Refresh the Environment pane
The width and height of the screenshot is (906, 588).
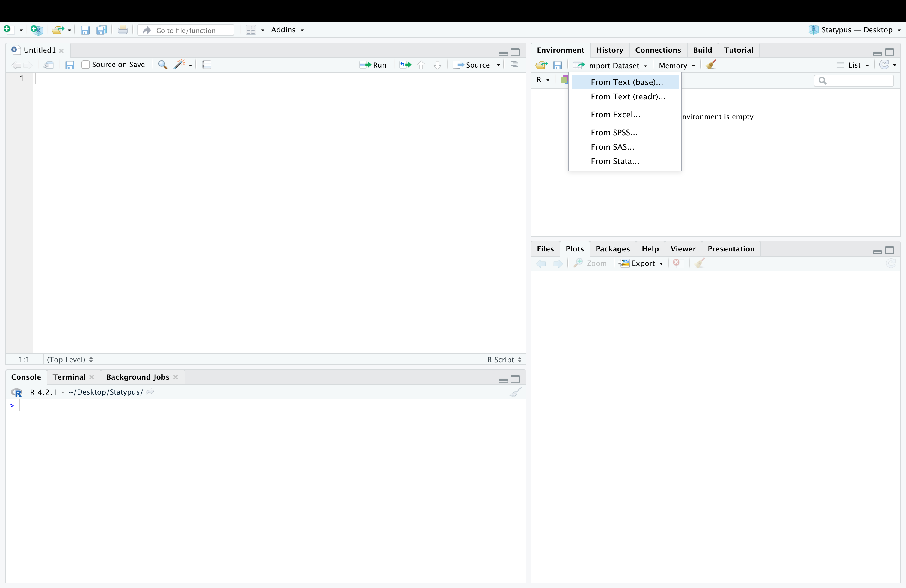[x=884, y=65]
